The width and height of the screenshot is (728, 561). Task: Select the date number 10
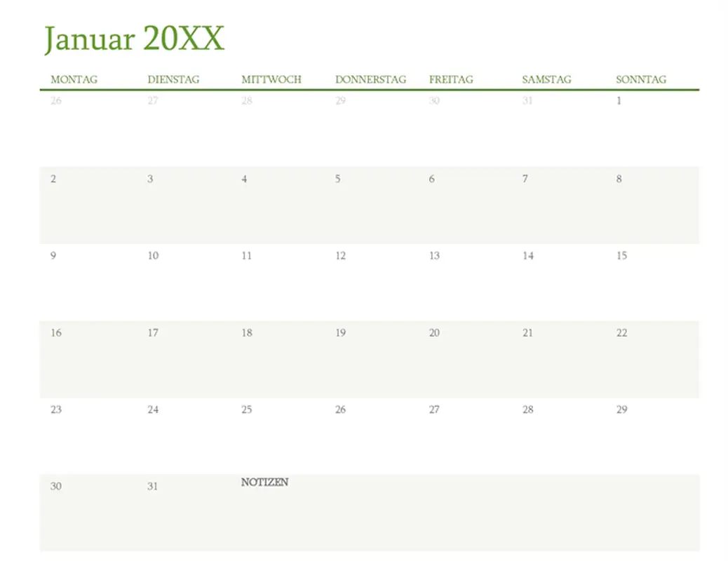(153, 255)
